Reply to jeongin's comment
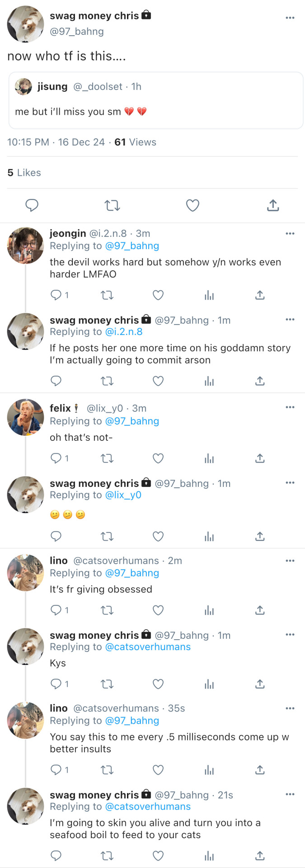The width and height of the screenshot is (305, 868). (x=56, y=295)
